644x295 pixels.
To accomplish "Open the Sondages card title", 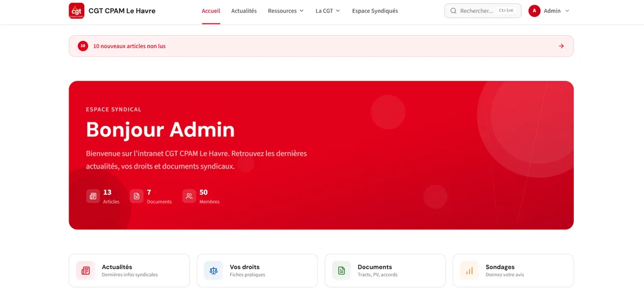I will (500, 267).
